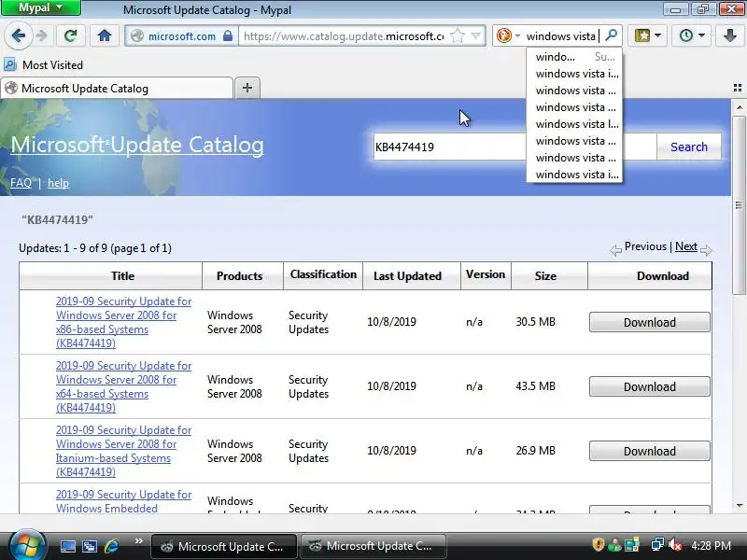Click the Microsoft Update Catalog title link

click(x=137, y=145)
